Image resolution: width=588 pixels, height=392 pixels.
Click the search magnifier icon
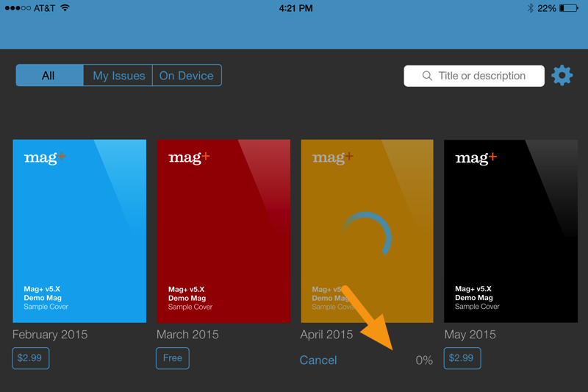tap(427, 76)
